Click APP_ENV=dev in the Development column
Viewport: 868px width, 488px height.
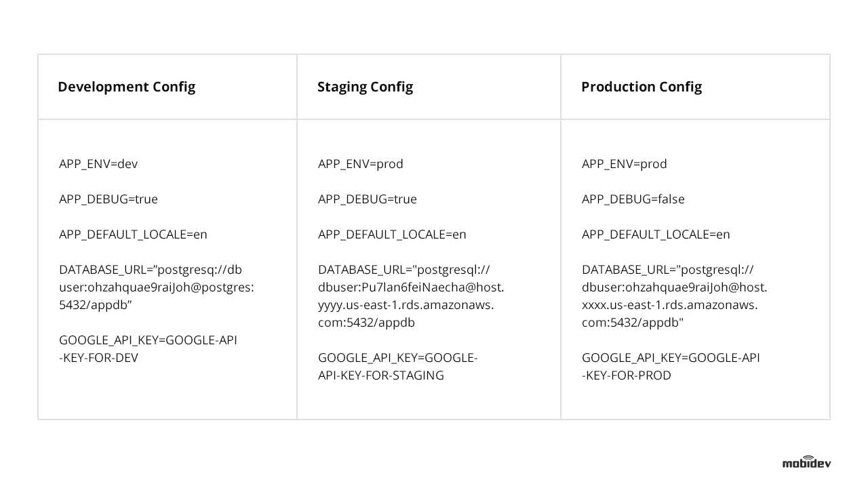(x=98, y=164)
